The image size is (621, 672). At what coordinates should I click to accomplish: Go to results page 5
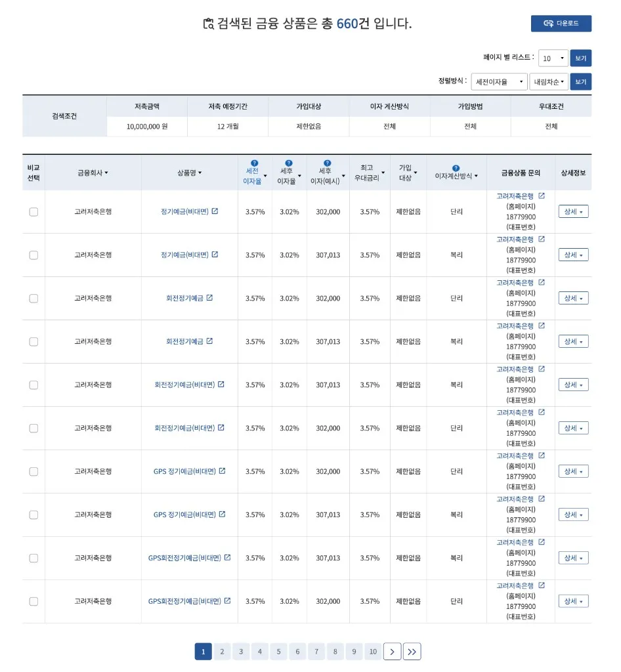[x=278, y=652]
